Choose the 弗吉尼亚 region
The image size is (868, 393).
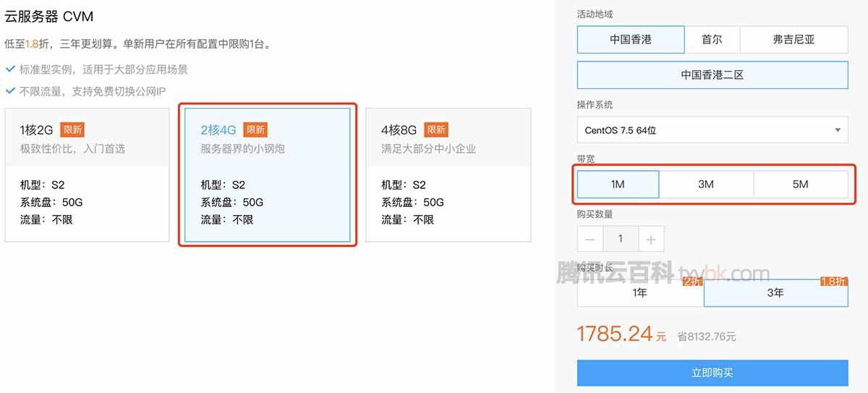point(793,40)
